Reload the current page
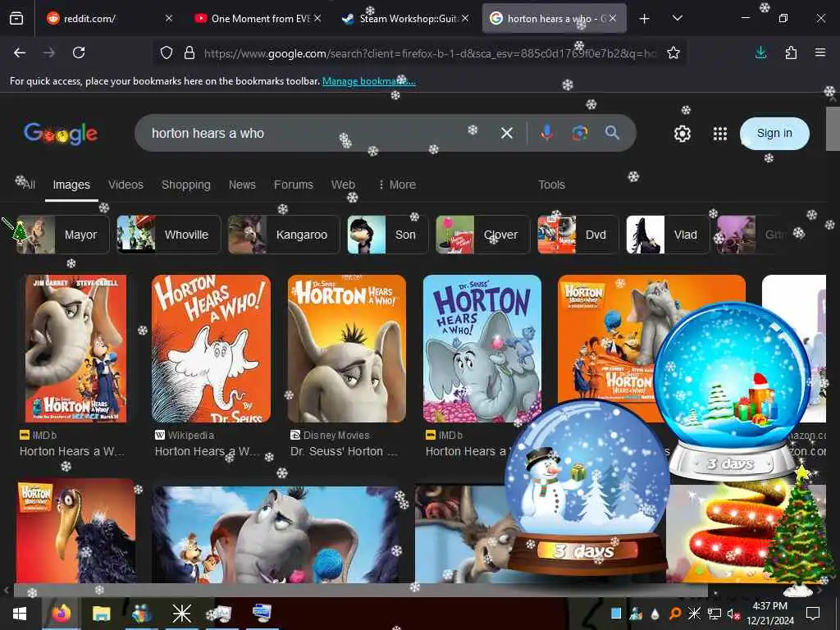Image resolution: width=840 pixels, height=630 pixels. click(79, 52)
